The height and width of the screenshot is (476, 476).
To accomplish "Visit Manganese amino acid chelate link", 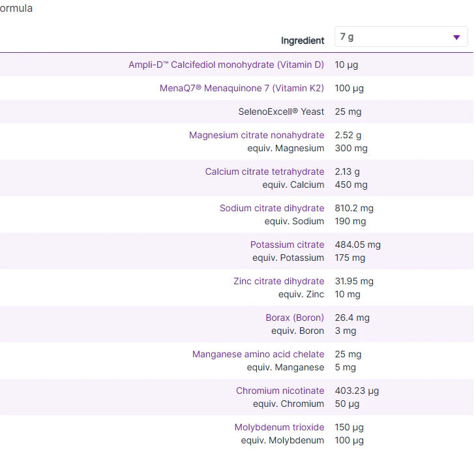I will tap(258, 354).
